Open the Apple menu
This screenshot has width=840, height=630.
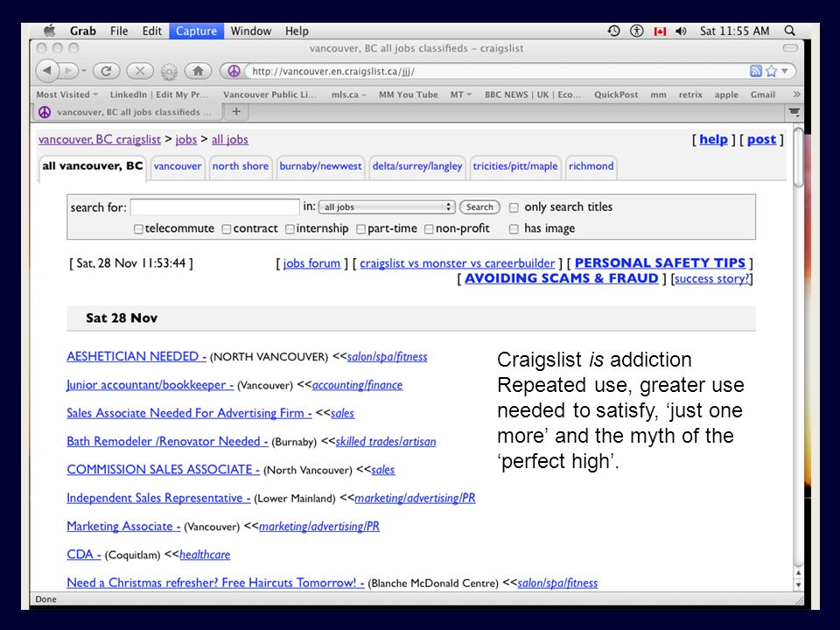[x=49, y=31]
